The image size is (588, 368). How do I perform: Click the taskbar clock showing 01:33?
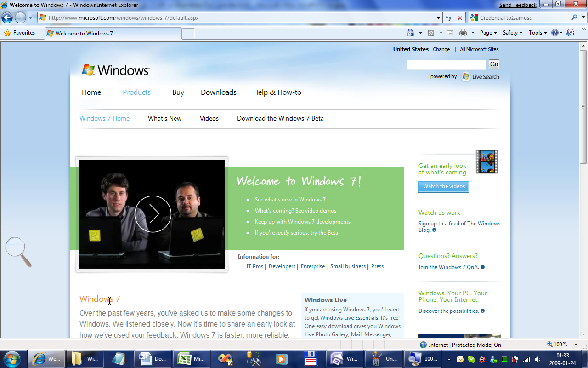563,359
